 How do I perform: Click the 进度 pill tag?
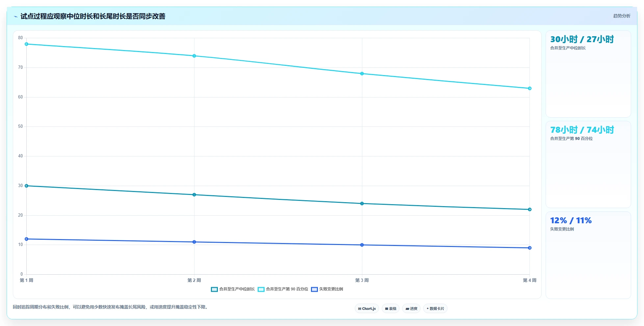click(x=411, y=309)
